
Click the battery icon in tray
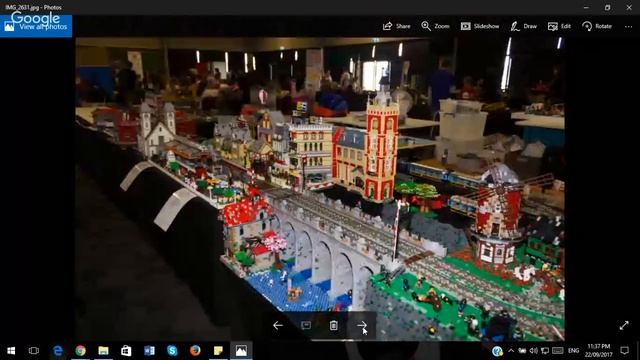tap(522, 351)
